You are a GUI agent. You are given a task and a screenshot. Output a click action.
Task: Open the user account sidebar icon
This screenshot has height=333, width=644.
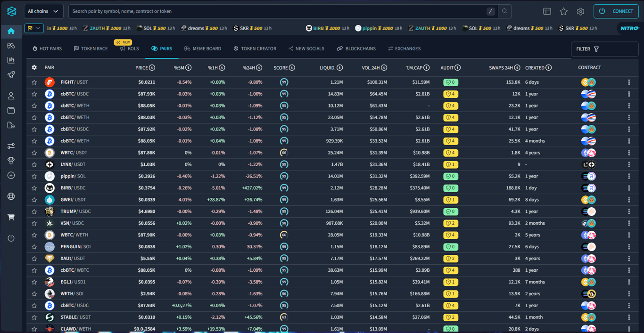[x=11, y=96]
